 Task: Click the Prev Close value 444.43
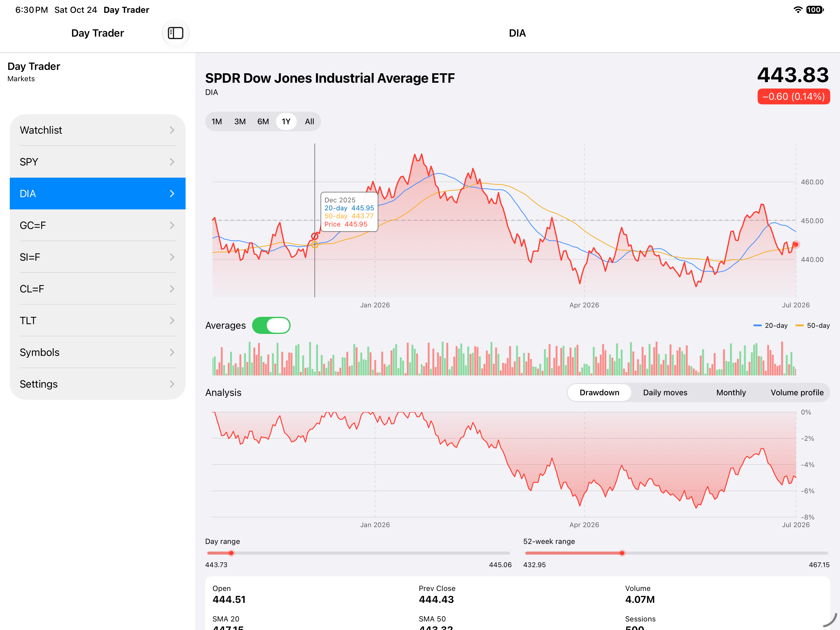(436, 599)
